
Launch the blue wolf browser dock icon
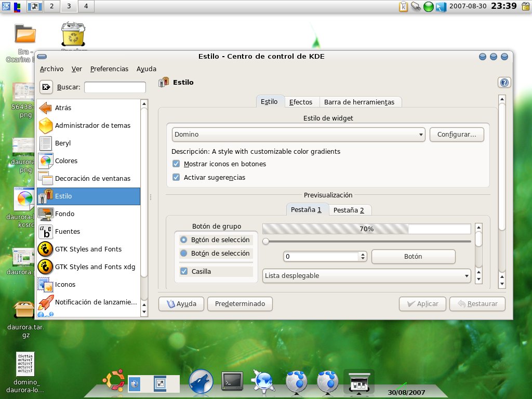tap(201, 382)
